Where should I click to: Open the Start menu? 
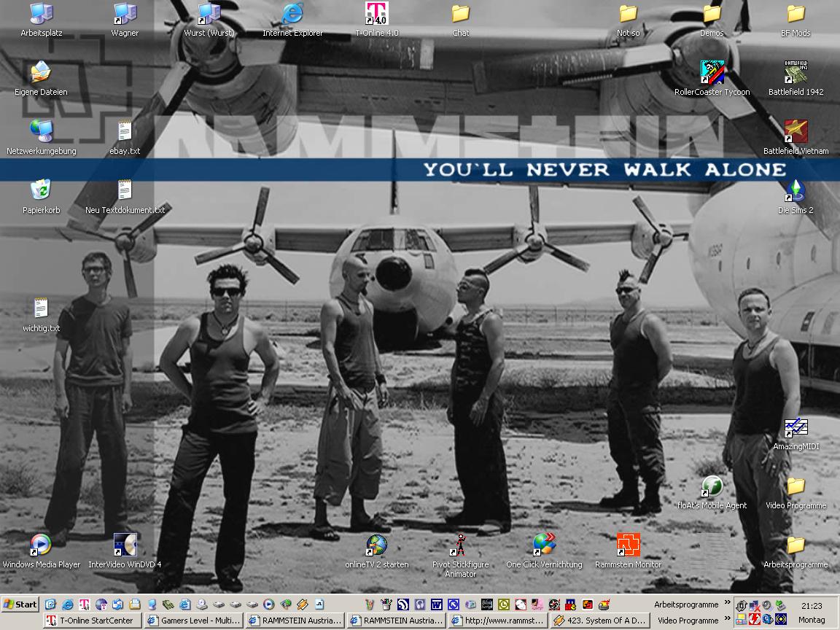pyautogui.click(x=20, y=604)
